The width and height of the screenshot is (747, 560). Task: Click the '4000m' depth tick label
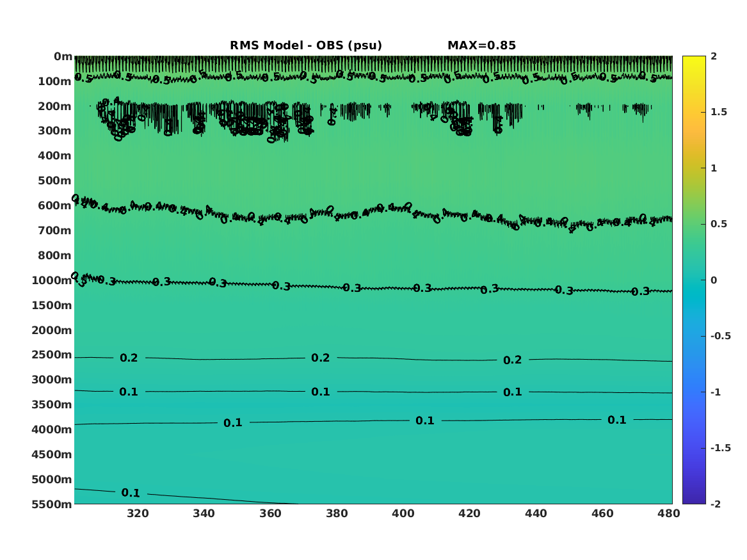click(x=51, y=429)
